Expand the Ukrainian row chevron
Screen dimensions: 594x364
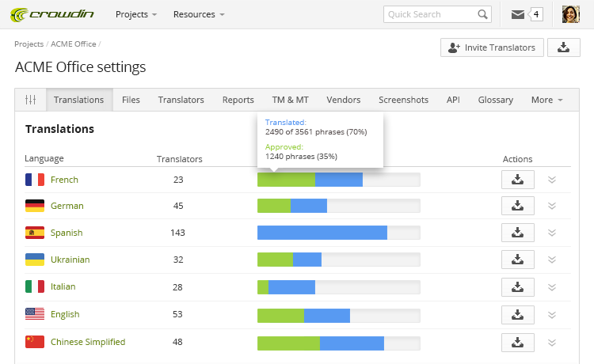(552, 260)
